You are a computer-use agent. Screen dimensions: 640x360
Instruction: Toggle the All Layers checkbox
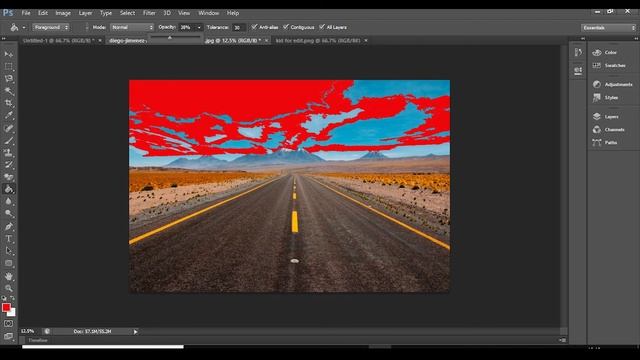(x=322, y=27)
